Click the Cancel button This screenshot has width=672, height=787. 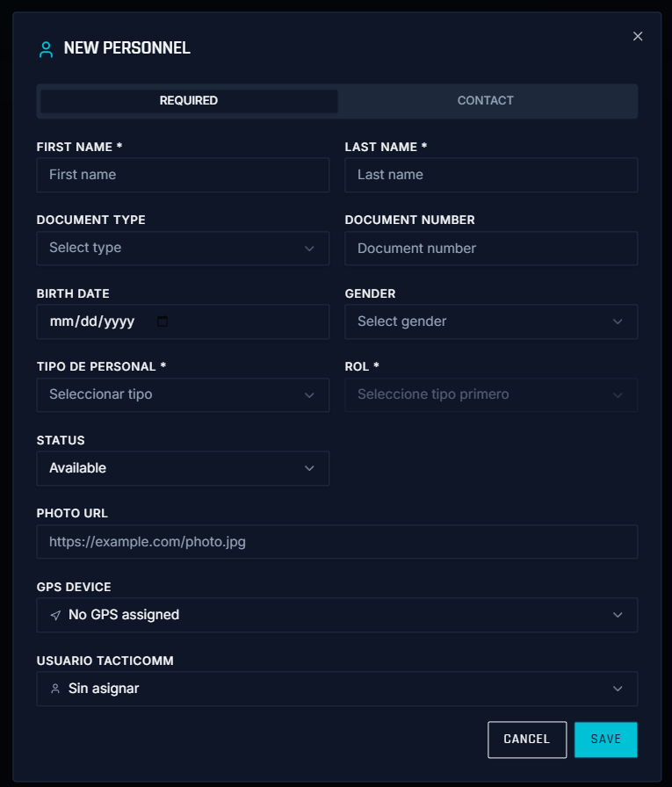point(527,740)
